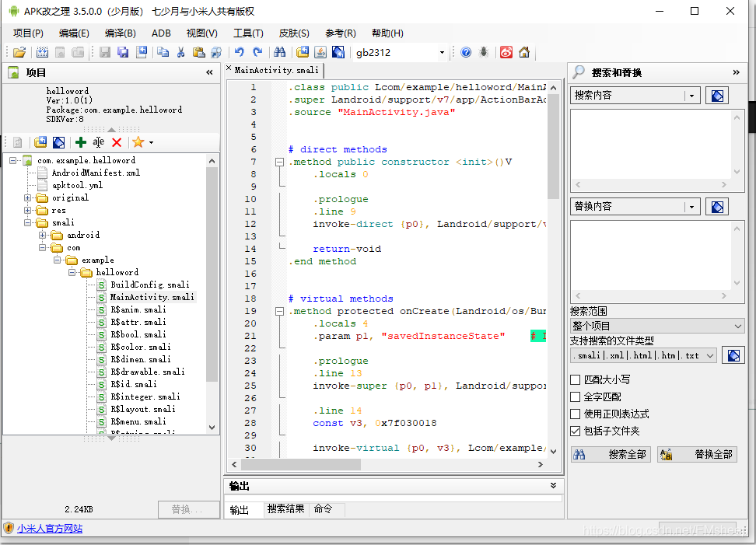
Task: Click the home icon in toolbar
Action: pos(524,52)
